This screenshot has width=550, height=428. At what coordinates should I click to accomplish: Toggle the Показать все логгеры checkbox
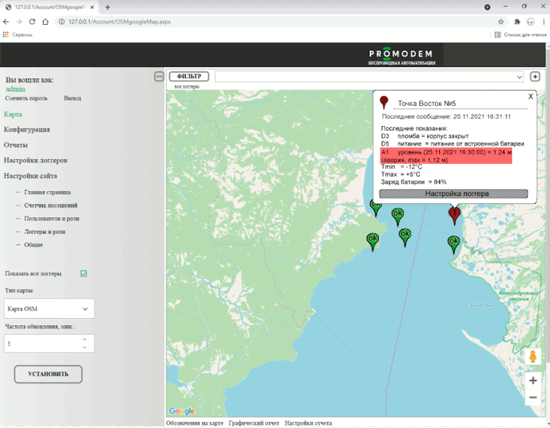[x=83, y=273]
